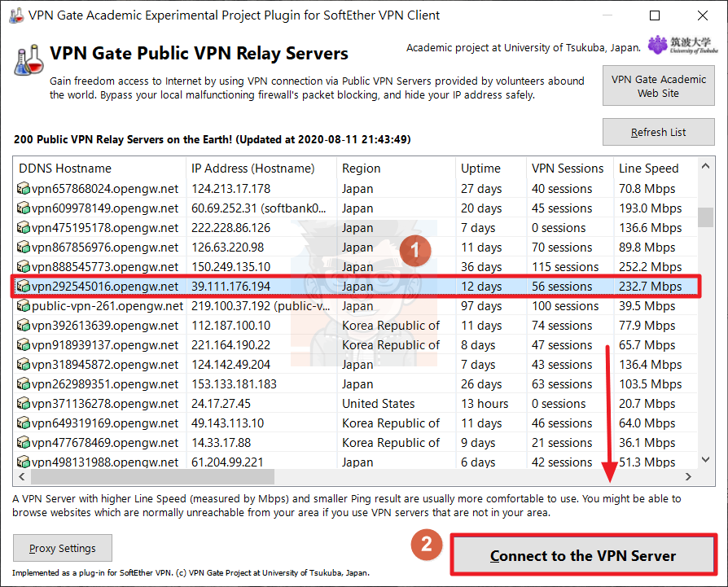Viewport: 728px width, 587px height.
Task: Click server icon beside vpn292545016.opengw.net
Action: (x=24, y=287)
